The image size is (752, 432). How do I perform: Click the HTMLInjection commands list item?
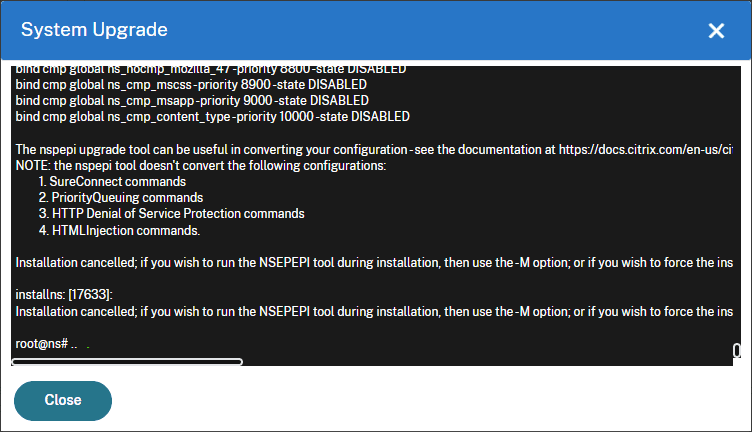pos(119,231)
